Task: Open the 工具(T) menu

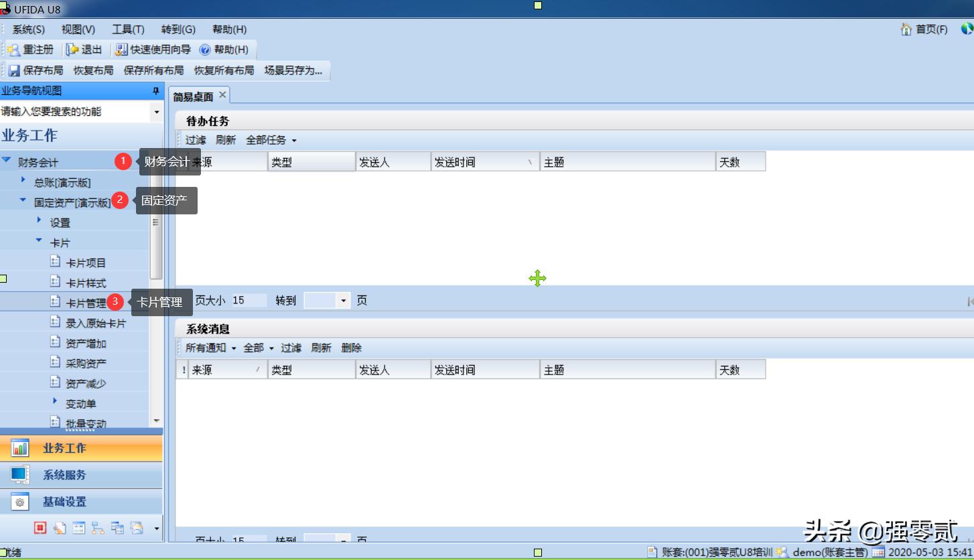Action: coord(127,29)
